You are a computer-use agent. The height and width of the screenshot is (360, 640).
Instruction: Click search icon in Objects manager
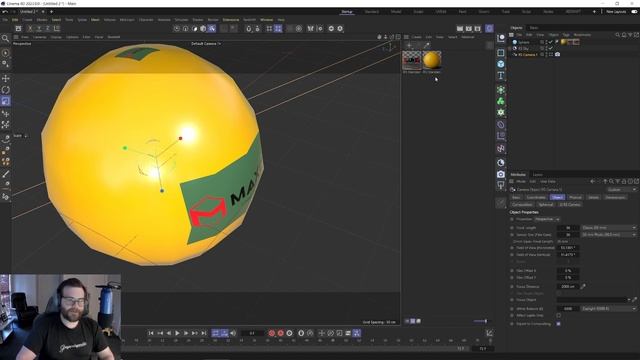618,35
